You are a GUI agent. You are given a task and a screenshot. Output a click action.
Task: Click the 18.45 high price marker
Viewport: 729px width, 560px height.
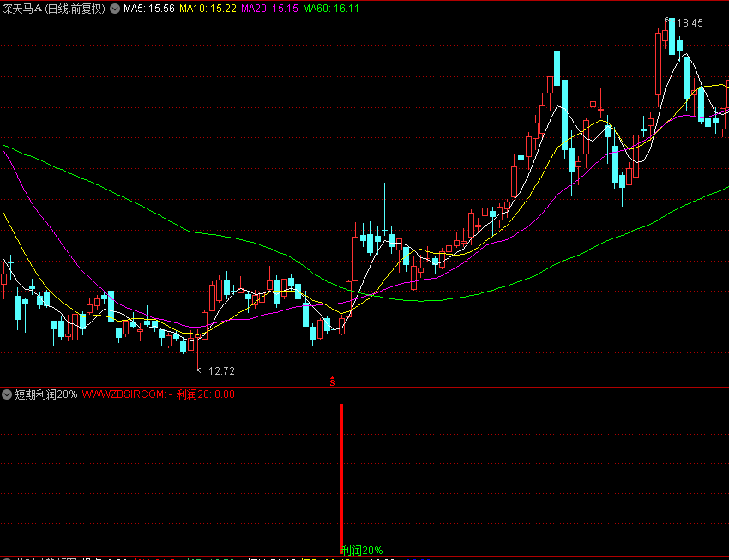tap(690, 23)
